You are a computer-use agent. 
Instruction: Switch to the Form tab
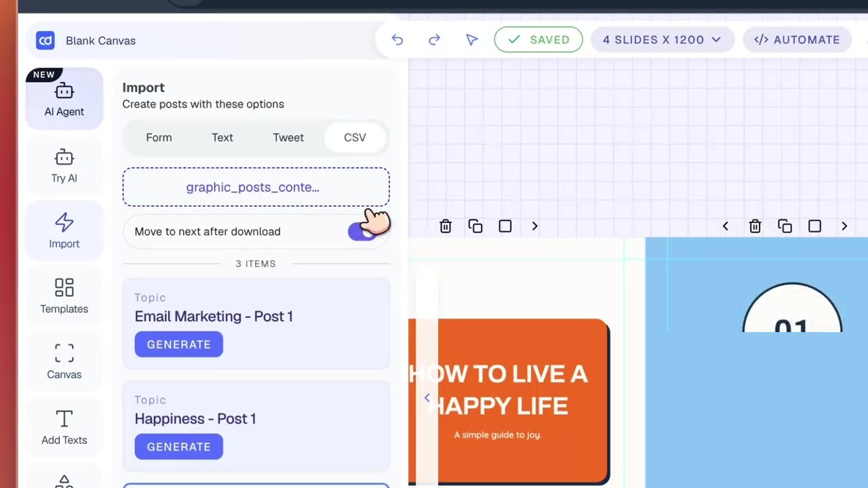pos(159,138)
